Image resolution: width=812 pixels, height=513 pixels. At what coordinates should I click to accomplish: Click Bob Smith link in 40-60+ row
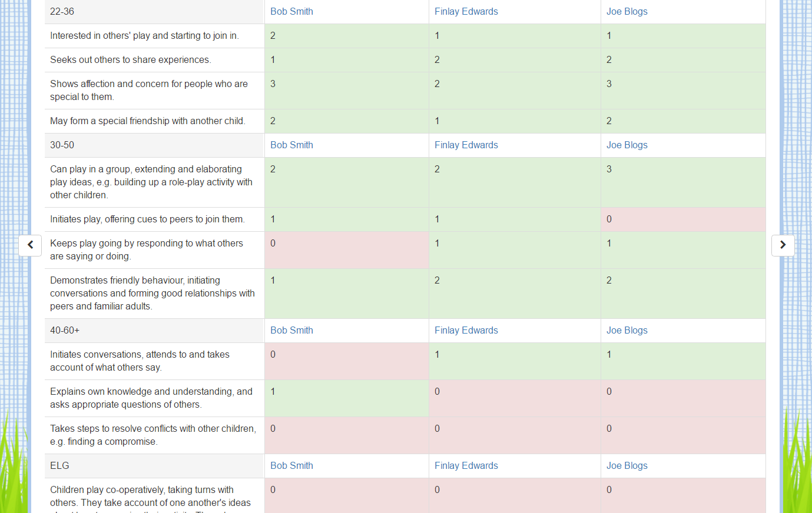pyautogui.click(x=291, y=331)
